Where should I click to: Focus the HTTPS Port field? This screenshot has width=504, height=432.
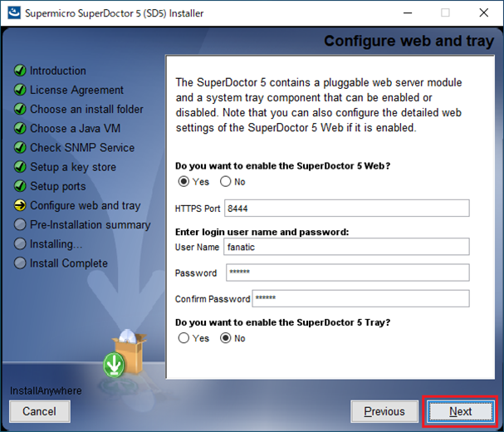click(347, 209)
